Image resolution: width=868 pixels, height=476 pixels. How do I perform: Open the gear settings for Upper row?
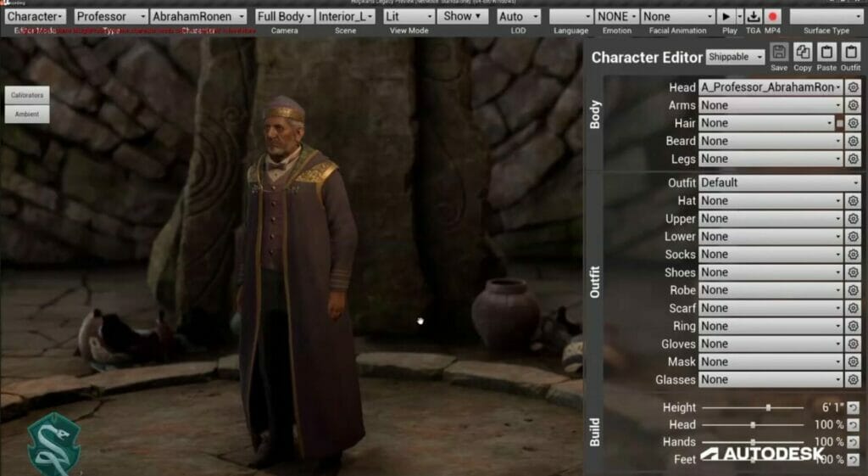(x=853, y=219)
